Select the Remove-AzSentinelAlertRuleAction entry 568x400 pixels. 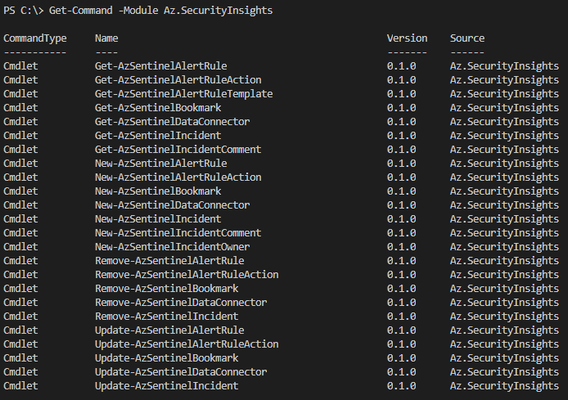187,275
